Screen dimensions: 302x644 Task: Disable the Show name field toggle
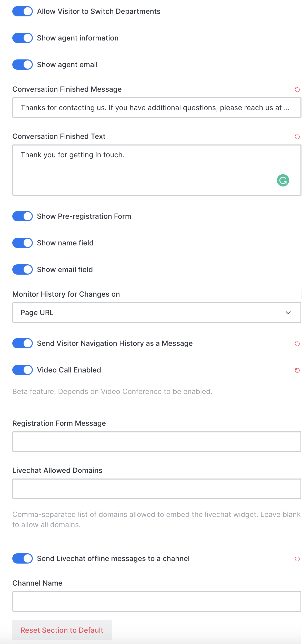coord(23,243)
